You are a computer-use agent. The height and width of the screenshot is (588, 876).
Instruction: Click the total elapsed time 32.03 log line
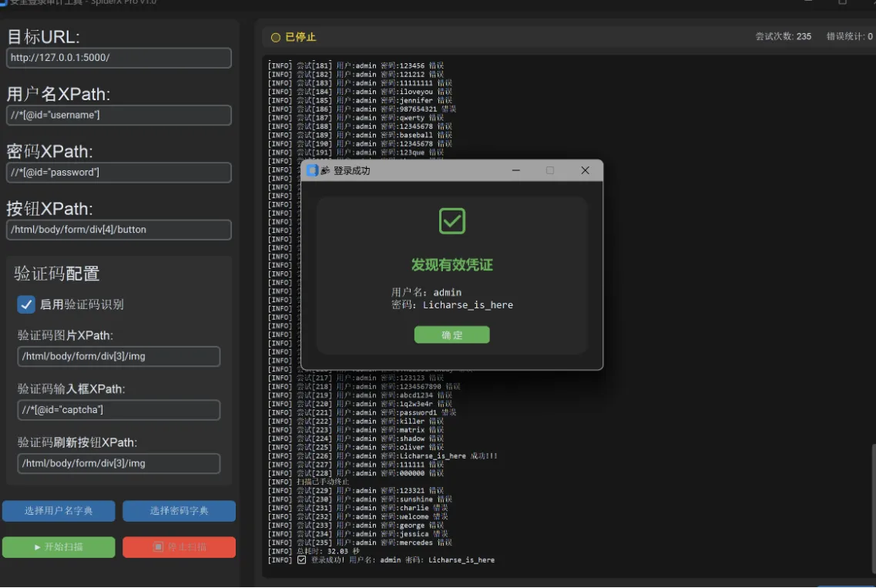click(x=314, y=552)
